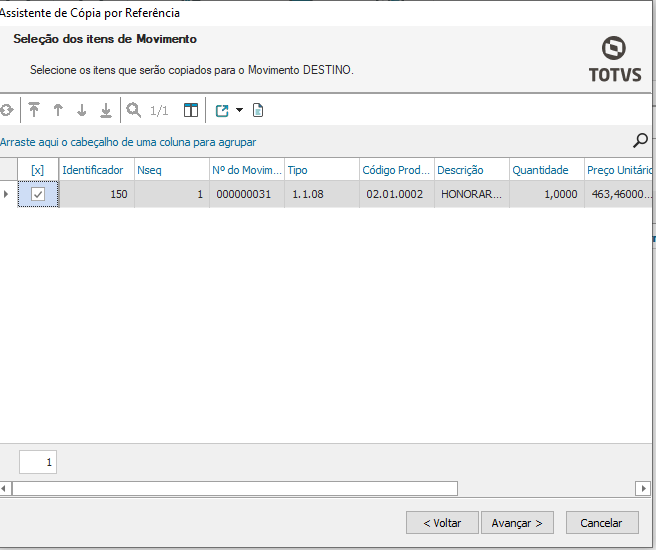Select the Descrição cell HONORAR...
This screenshot has width=656, height=550.
tap(471, 195)
